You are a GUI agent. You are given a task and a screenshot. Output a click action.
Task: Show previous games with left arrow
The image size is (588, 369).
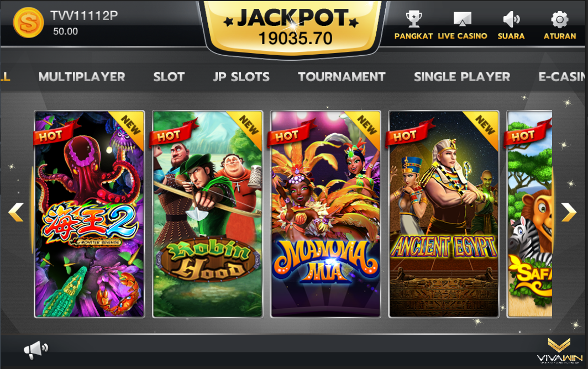click(15, 212)
